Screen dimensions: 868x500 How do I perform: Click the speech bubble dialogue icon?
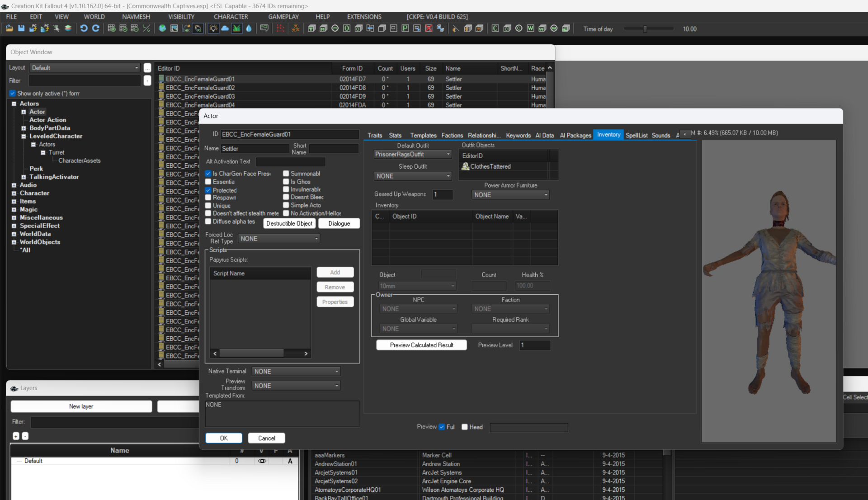tap(264, 28)
